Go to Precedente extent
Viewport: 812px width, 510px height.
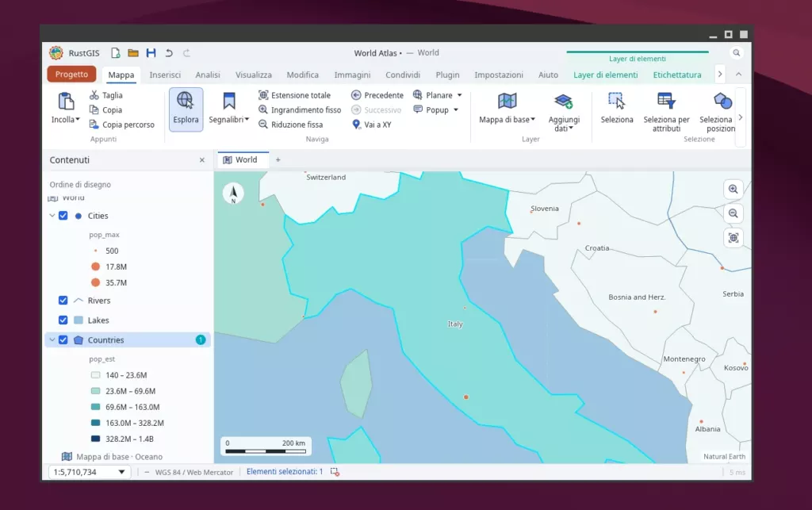(x=377, y=95)
